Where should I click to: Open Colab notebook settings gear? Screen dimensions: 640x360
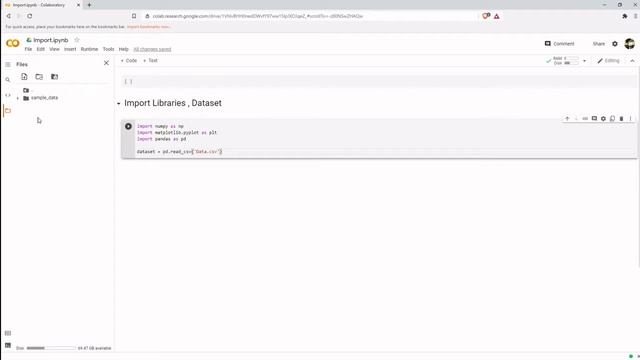point(615,44)
